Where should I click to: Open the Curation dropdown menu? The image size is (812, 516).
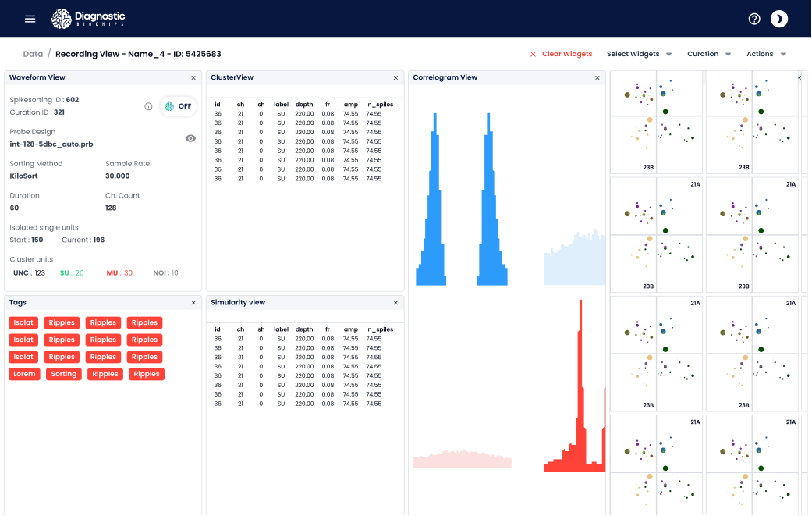pos(709,54)
